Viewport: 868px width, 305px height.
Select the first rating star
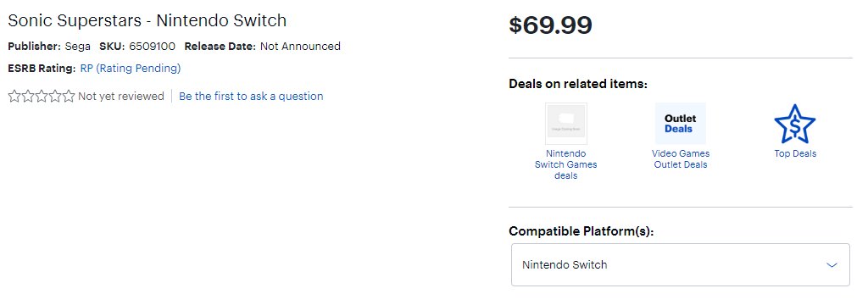(14, 97)
